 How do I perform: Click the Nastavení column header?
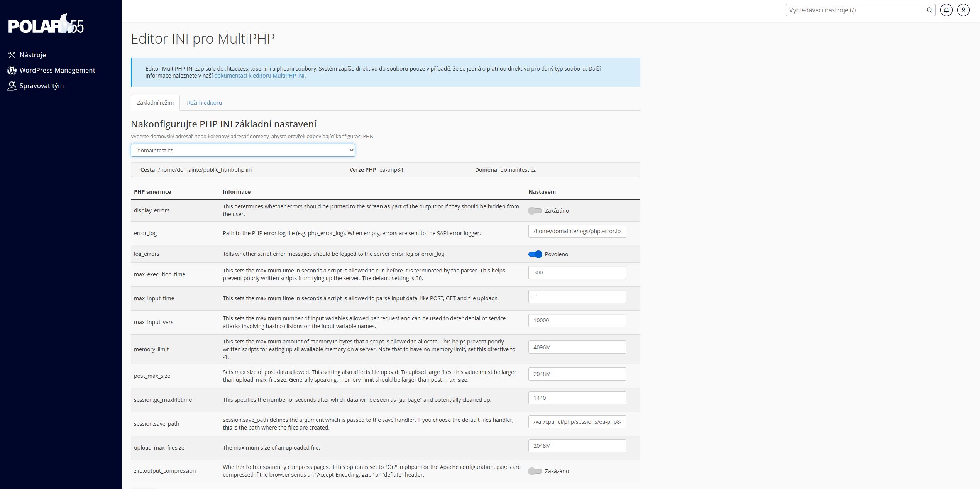542,192
